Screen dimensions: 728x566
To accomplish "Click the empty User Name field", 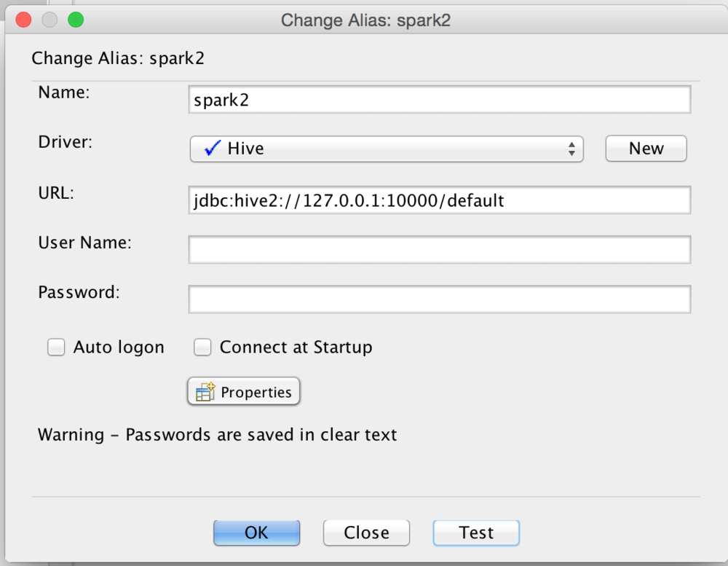I will 439,250.
